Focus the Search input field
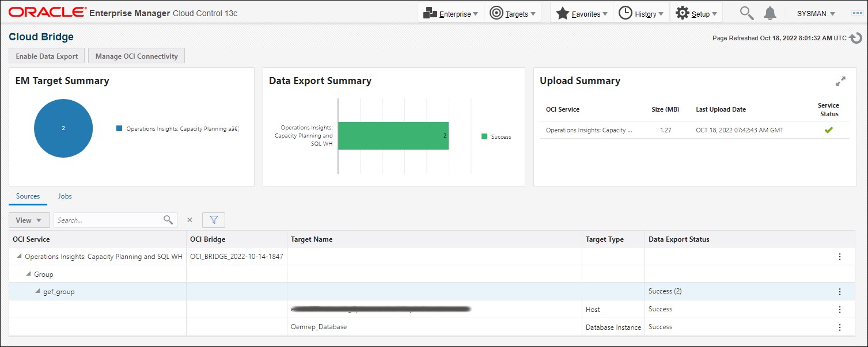868x347 pixels. (108, 220)
